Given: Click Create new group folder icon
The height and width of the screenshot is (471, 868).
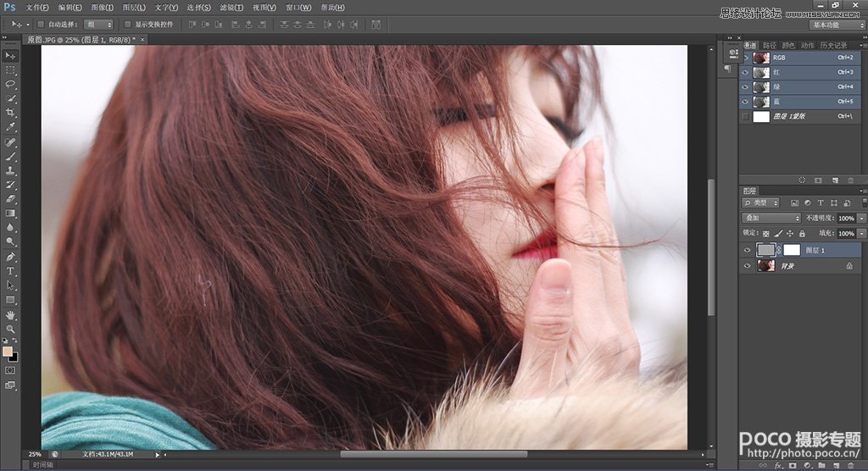Looking at the screenshot, I should pyautogui.click(x=821, y=466).
